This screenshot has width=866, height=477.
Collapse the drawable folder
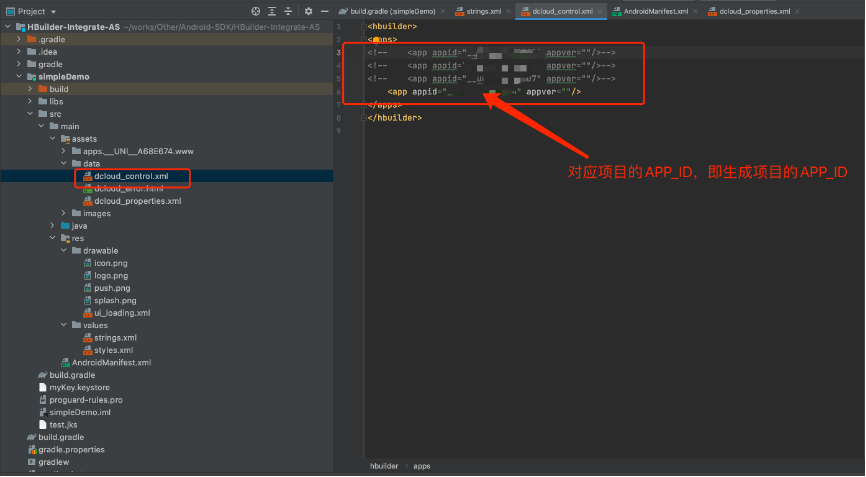click(x=64, y=250)
